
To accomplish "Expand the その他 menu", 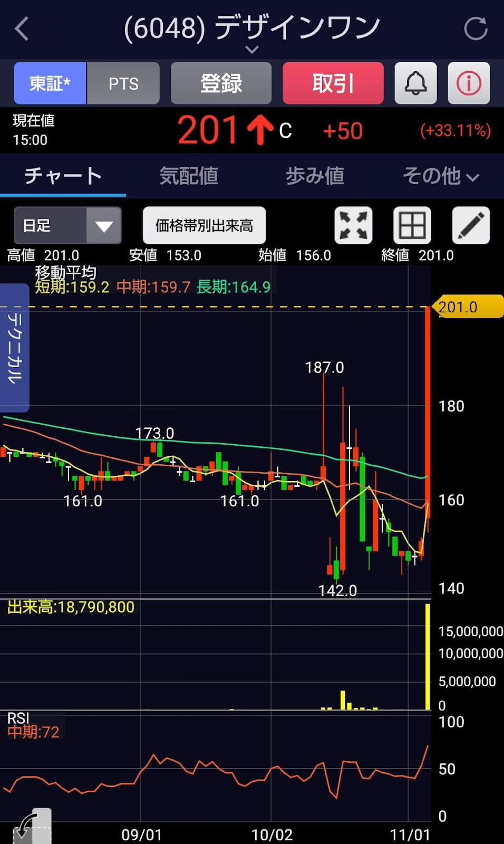I will click(x=441, y=176).
